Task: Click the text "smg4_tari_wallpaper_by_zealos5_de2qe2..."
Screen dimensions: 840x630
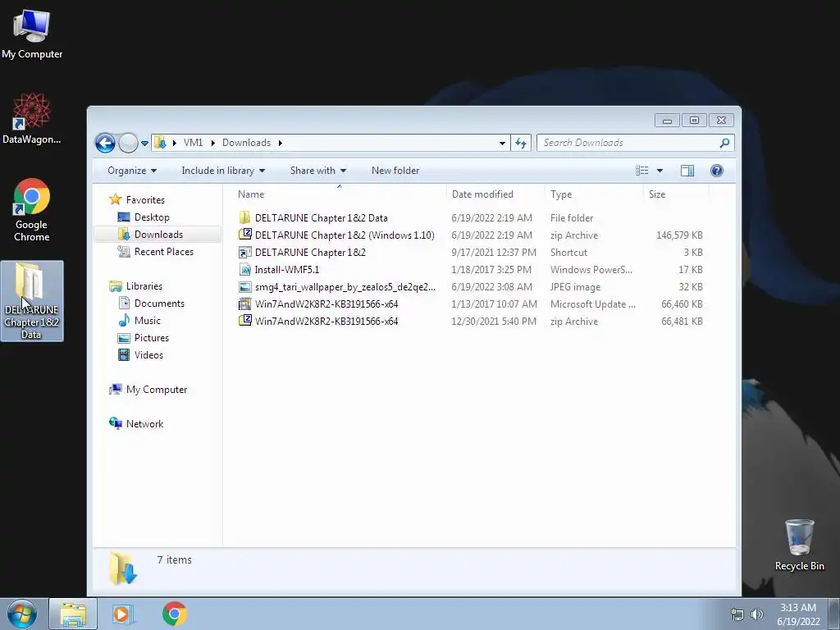Action: [x=345, y=287]
